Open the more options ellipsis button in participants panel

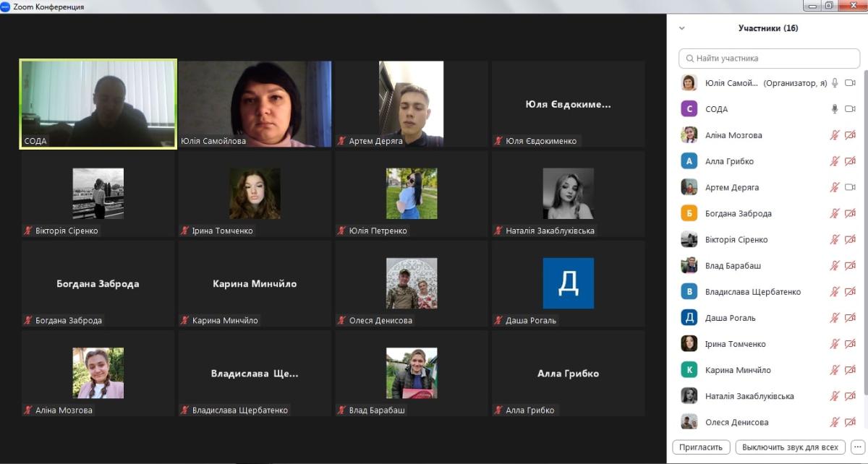[858, 447]
